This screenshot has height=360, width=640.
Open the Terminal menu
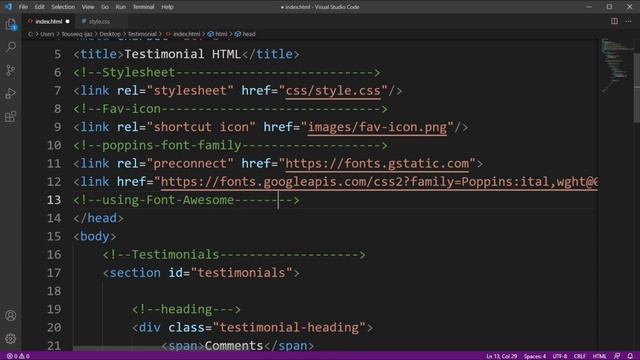click(143, 7)
